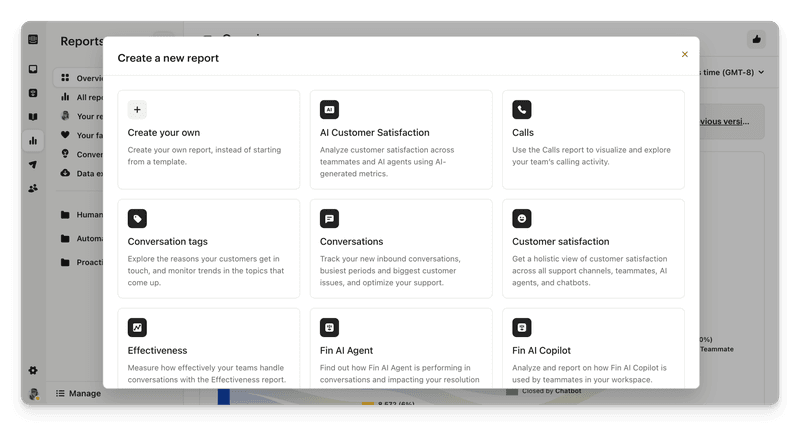Open the Fin AI icon in left rail
Viewport: 800px width, 426px height.
click(33, 93)
